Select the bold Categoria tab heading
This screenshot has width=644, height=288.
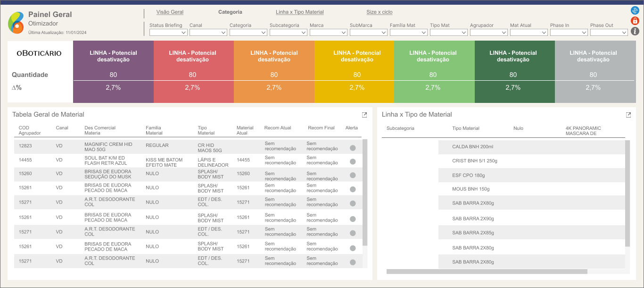[230, 12]
